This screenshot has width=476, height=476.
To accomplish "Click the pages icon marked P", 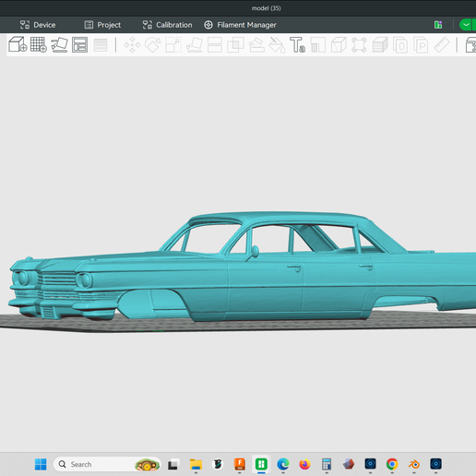I will (x=421, y=45).
